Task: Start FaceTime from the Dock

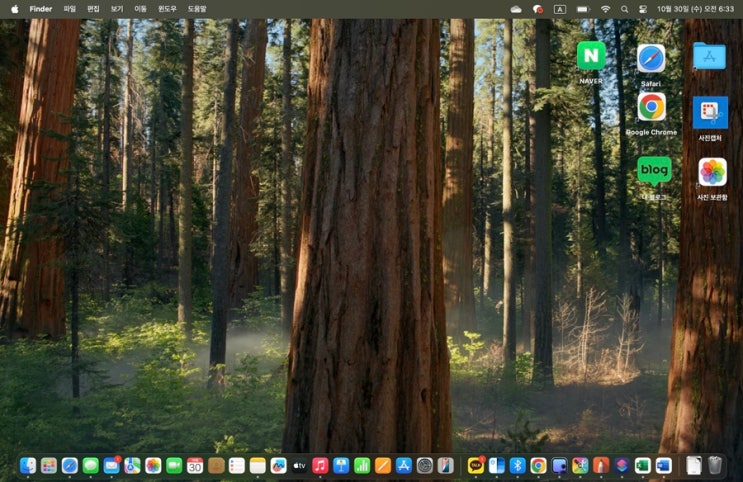Action: 174,466
